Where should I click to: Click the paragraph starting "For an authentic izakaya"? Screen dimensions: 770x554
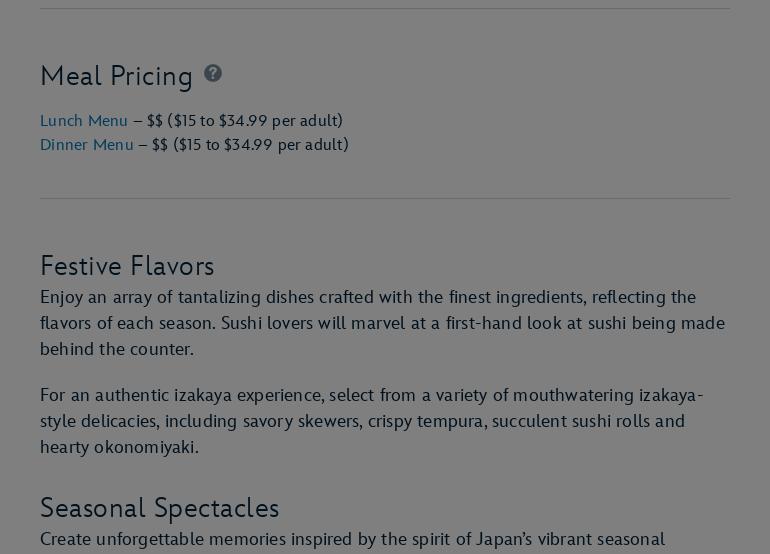(x=371, y=421)
